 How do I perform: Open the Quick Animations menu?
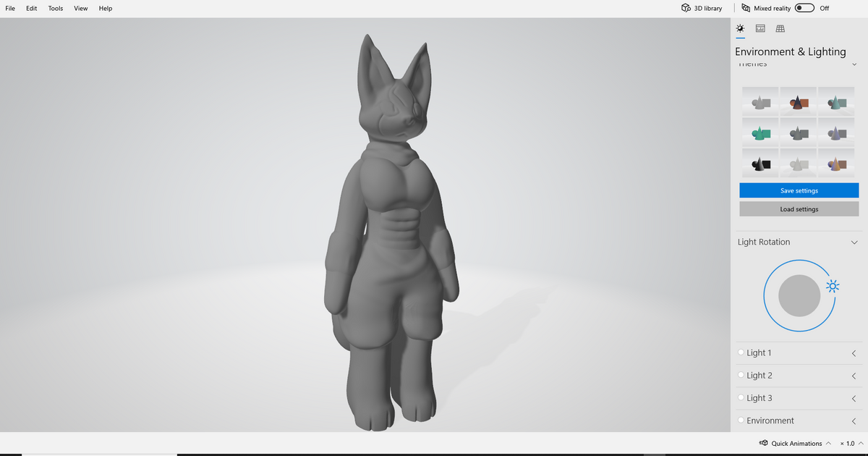point(794,443)
